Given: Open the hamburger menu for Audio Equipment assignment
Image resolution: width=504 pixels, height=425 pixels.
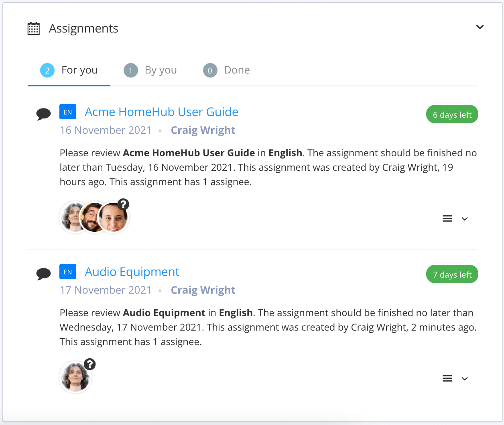Looking at the screenshot, I should point(447,378).
